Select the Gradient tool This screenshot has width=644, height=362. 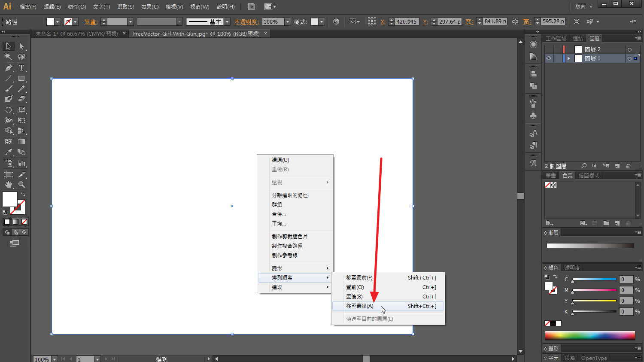click(21, 141)
